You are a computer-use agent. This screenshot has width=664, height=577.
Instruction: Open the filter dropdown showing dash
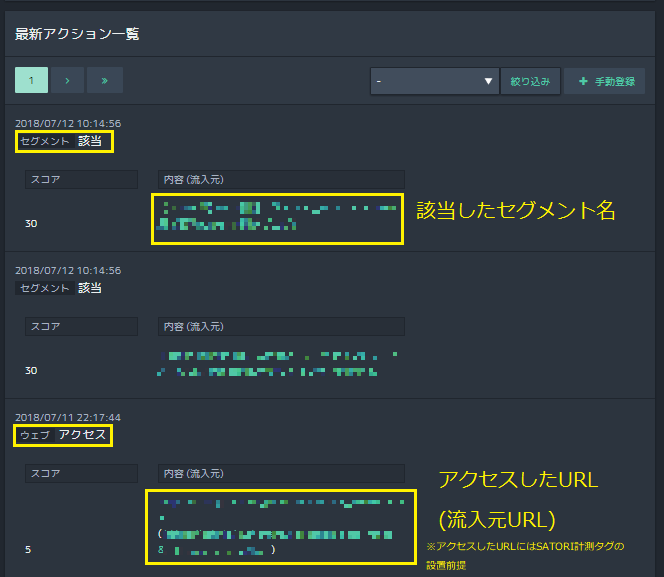point(434,81)
